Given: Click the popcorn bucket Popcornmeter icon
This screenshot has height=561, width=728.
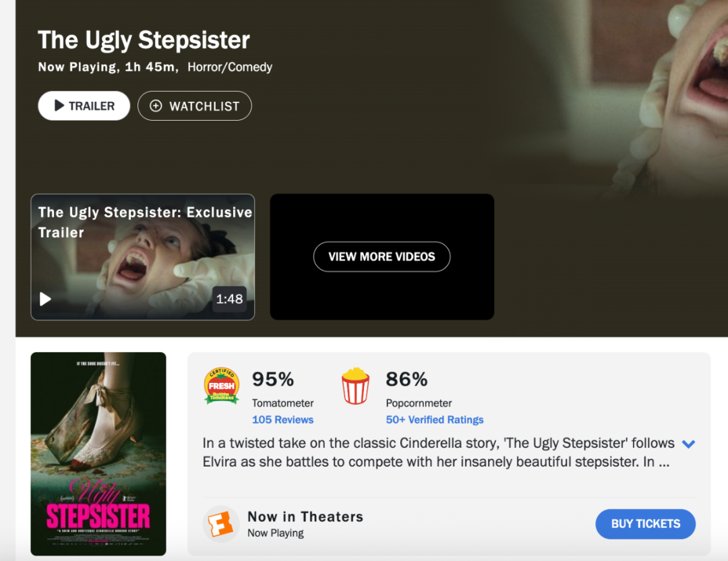Looking at the screenshot, I should click(x=356, y=386).
